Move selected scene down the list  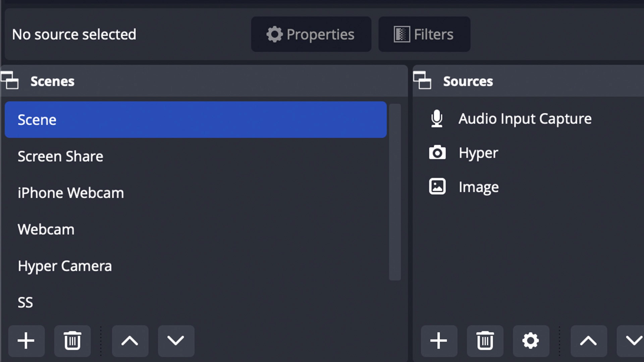tap(176, 341)
